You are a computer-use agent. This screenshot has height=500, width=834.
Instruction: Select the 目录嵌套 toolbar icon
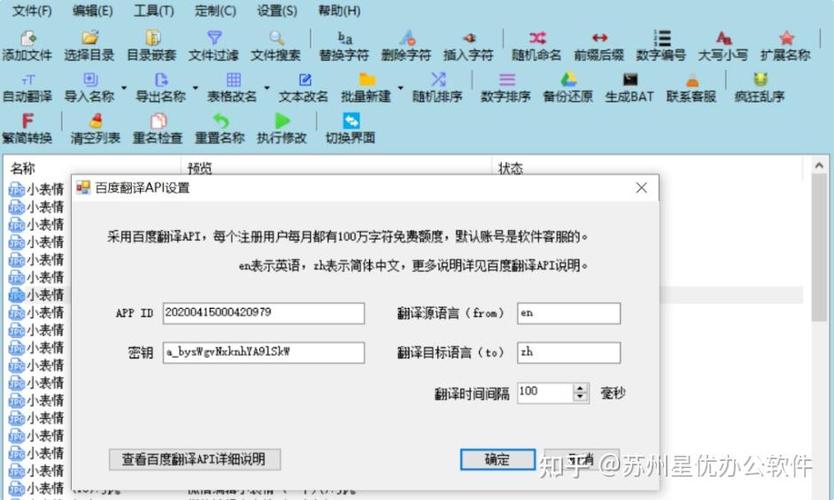pyautogui.click(x=152, y=46)
